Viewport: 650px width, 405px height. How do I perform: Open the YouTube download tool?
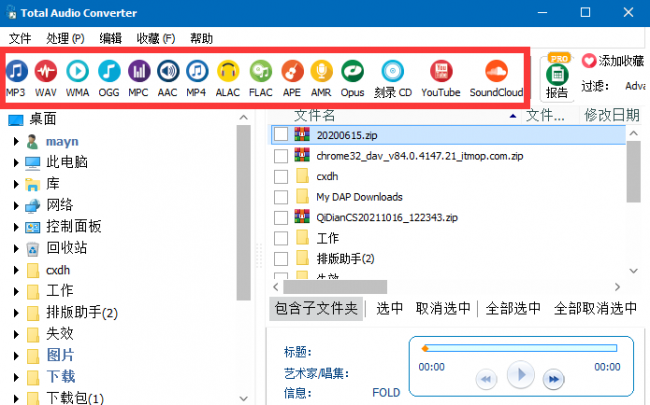pyautogui.click(x=441, y=78)
